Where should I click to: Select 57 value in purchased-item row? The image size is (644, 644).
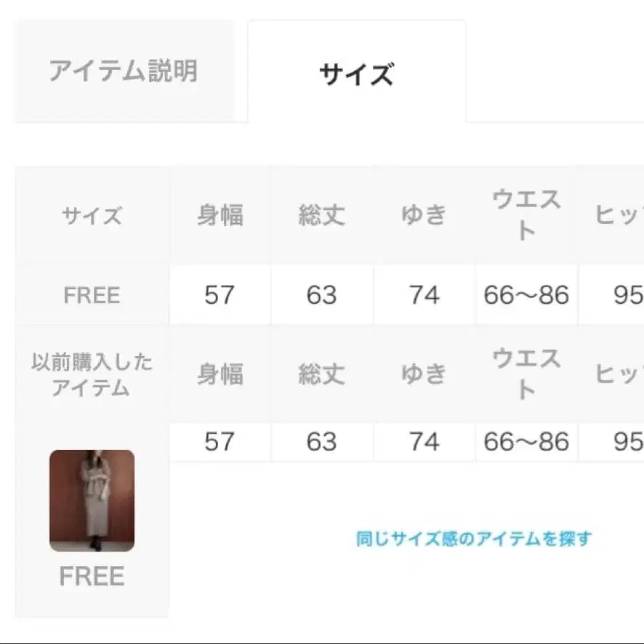click(x=220, y=441)
